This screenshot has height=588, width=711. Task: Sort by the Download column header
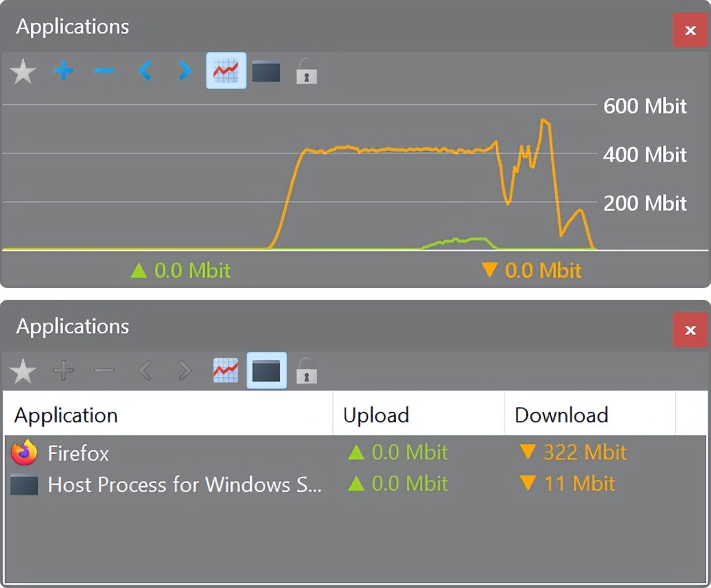[561, 415]
